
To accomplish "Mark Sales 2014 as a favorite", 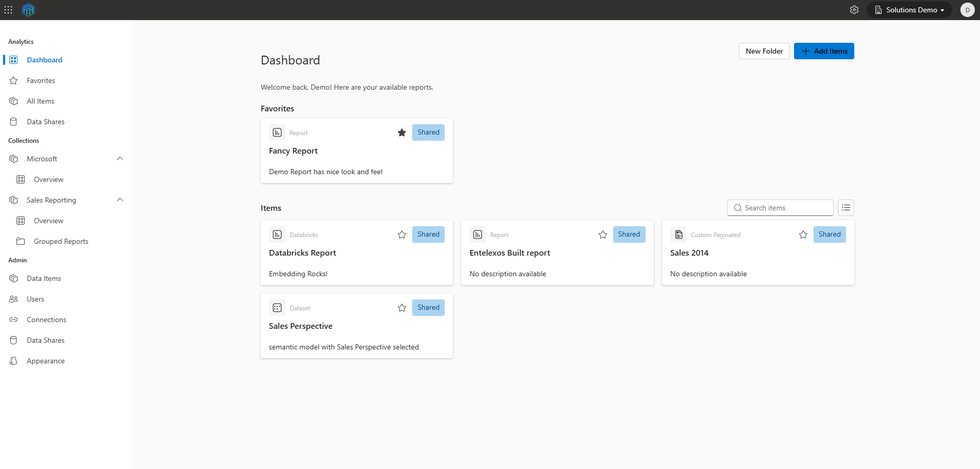I will [x=803, y=234].
